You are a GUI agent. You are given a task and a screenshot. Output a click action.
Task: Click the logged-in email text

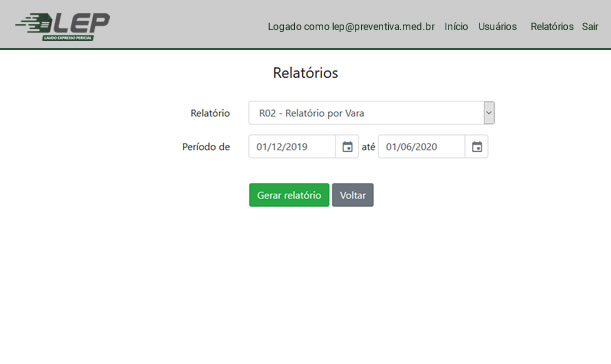pyautogui.click(x=351, y=27)
